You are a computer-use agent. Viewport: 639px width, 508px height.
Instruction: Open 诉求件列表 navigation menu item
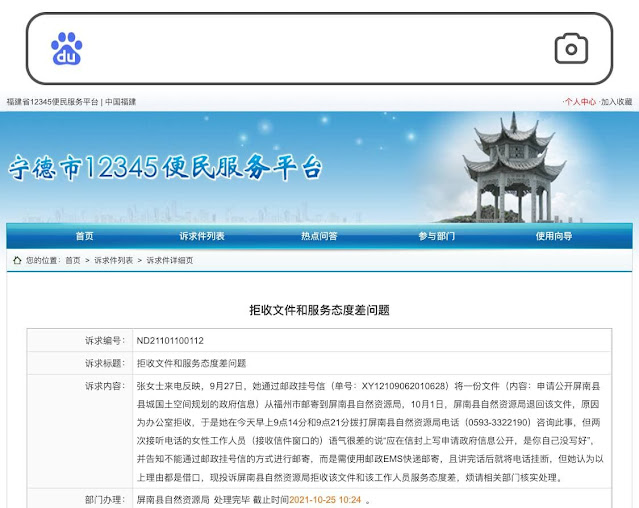(x=202, y=236)
